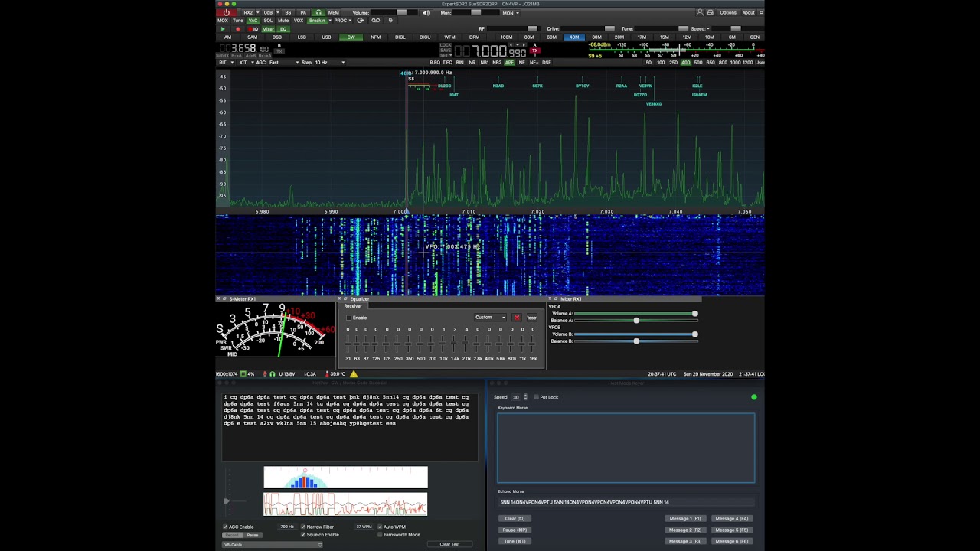Toggle the NB1 noise blanker
Image resolution: width=980 pixels, height=551 pixels.
pyautogui.click(x=485, y=62)
